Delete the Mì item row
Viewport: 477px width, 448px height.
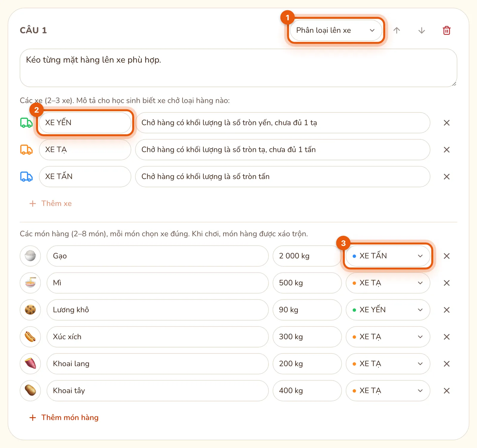(447, 283)
